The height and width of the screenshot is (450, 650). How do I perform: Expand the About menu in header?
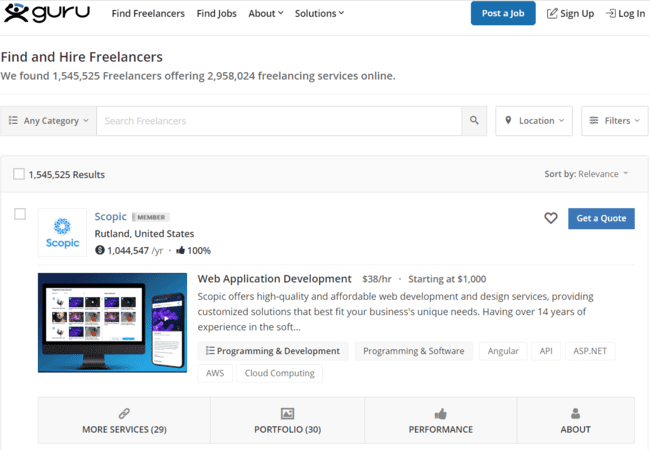click(266, 13)
